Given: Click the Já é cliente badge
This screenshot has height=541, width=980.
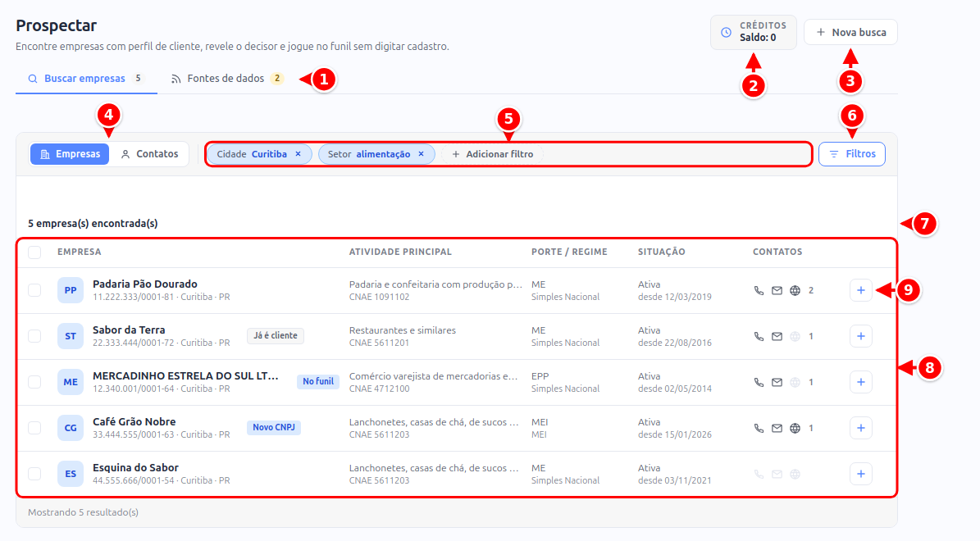Looking at the screenshot, I should 275,335.
